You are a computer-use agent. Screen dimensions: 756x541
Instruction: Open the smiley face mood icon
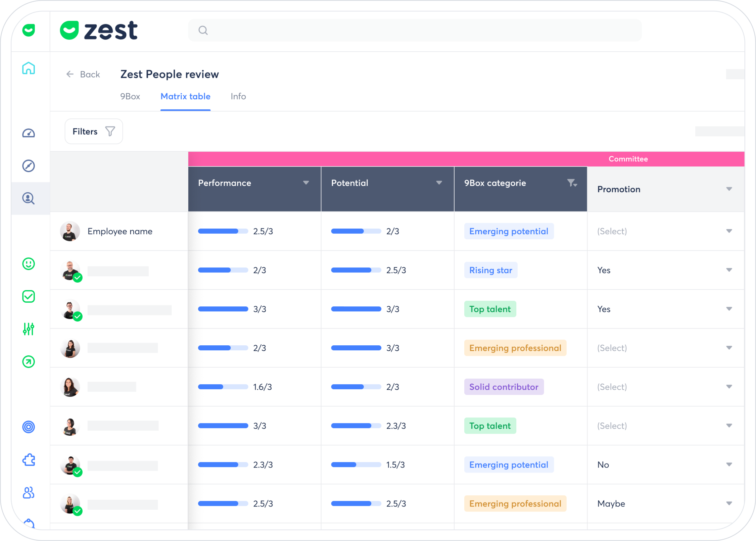tap(29, 264)
